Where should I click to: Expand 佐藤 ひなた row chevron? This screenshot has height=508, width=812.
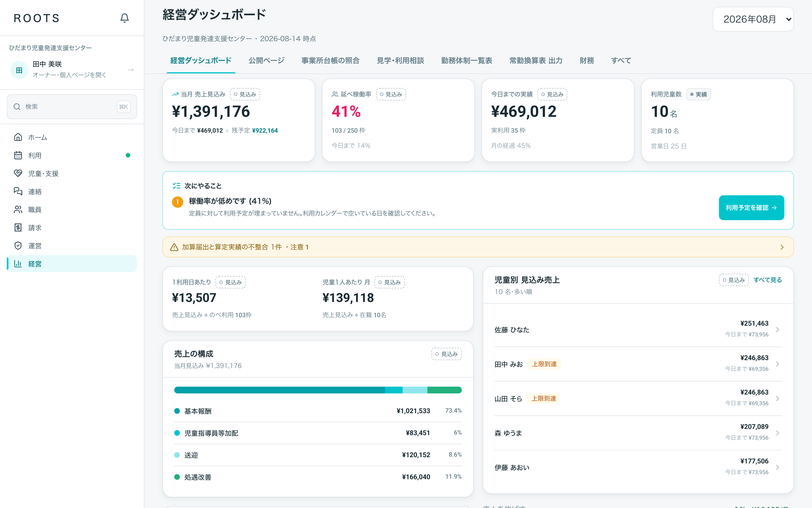tap(777, 330)
